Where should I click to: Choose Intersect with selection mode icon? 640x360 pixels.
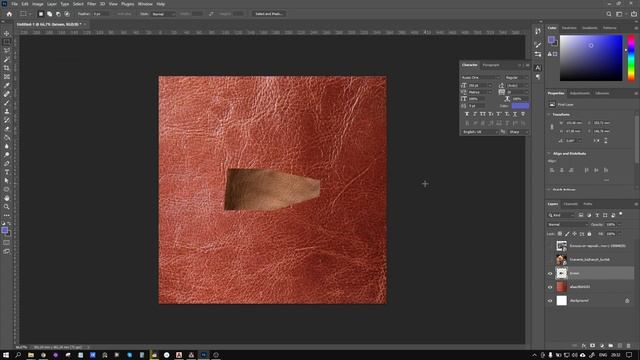click(67, 14)
